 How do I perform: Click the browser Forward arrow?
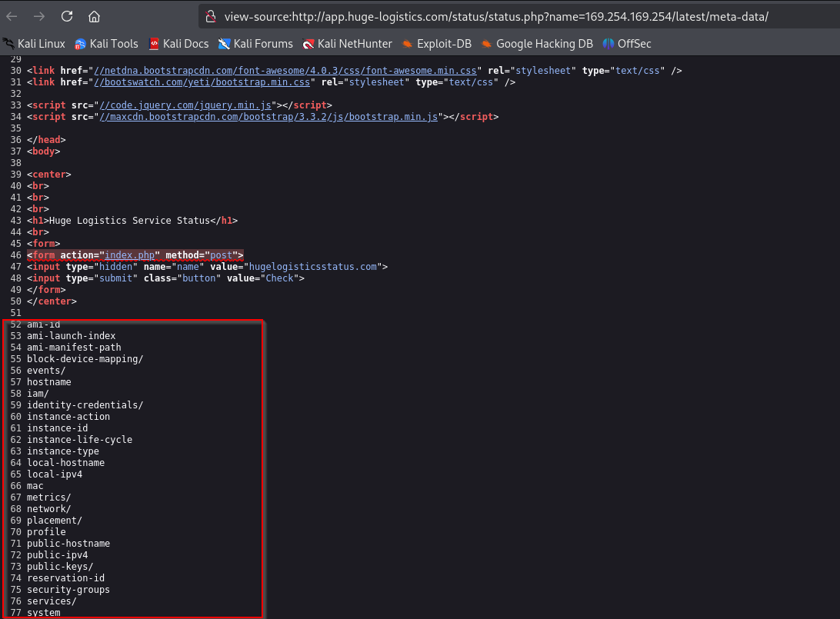coord(39,17)
